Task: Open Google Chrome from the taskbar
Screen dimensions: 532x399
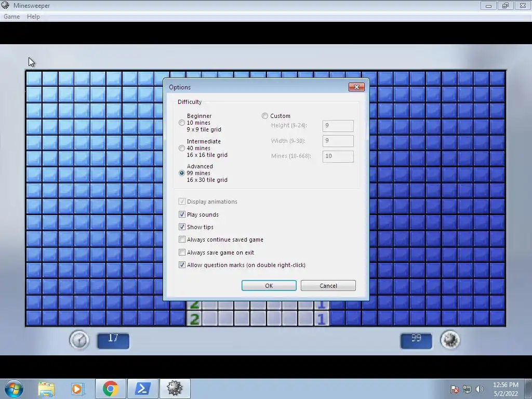Action: [110, 389]
